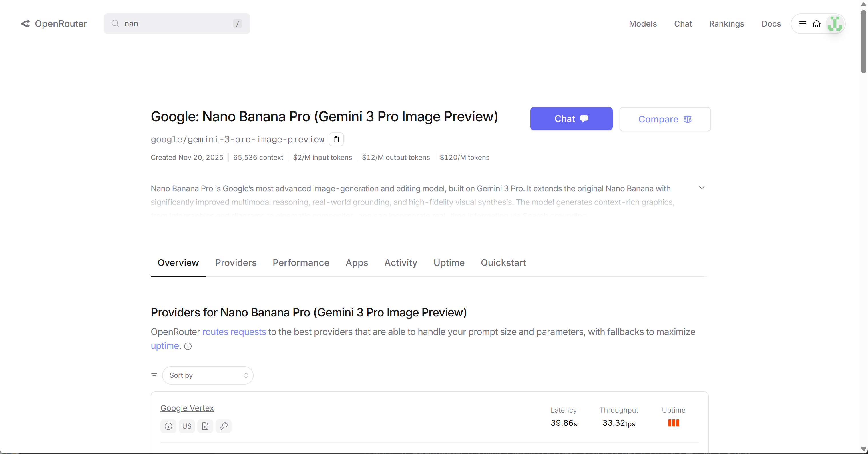Click the OpenRouter logo

(x=54, y=24)
